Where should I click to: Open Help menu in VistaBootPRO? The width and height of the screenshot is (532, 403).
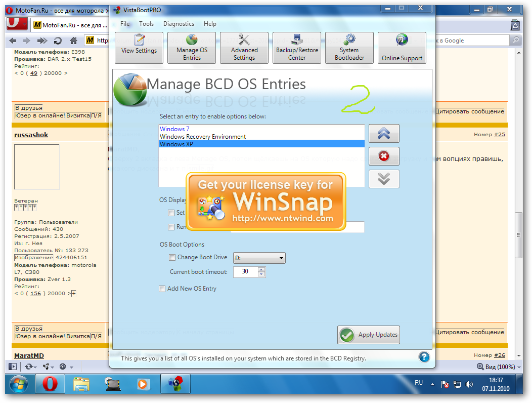[x=210, y=24]
